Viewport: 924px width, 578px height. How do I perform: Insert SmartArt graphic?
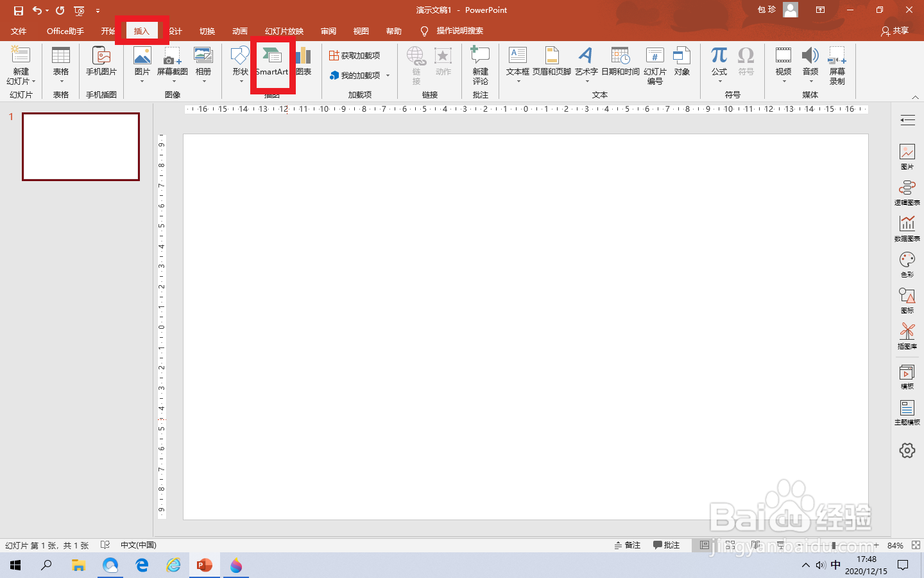(272, 62)
